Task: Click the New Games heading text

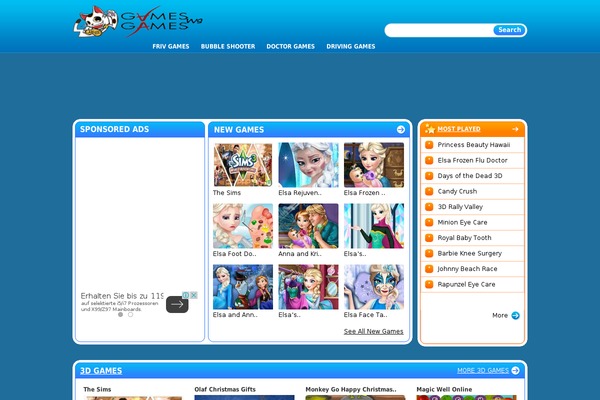Action: tap(239, 130)
